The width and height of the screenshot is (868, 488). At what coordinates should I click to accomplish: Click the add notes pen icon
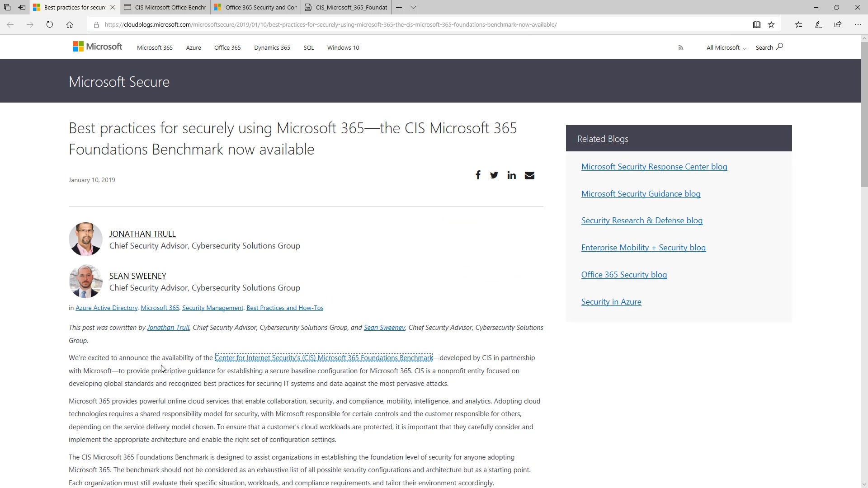point(818,24)
